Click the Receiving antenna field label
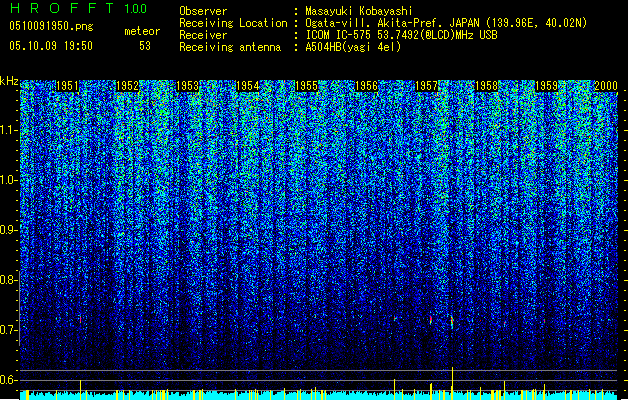 click(230, 47)
